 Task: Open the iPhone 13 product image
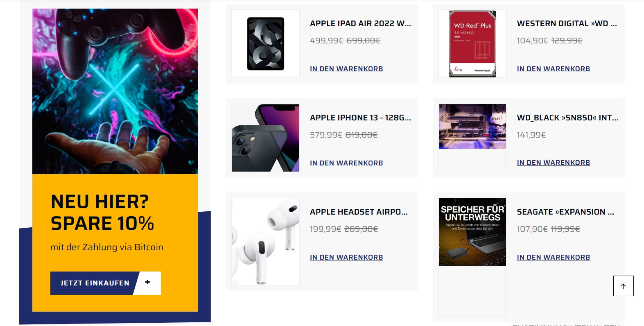pyautogui.click(x=265, y=138)
